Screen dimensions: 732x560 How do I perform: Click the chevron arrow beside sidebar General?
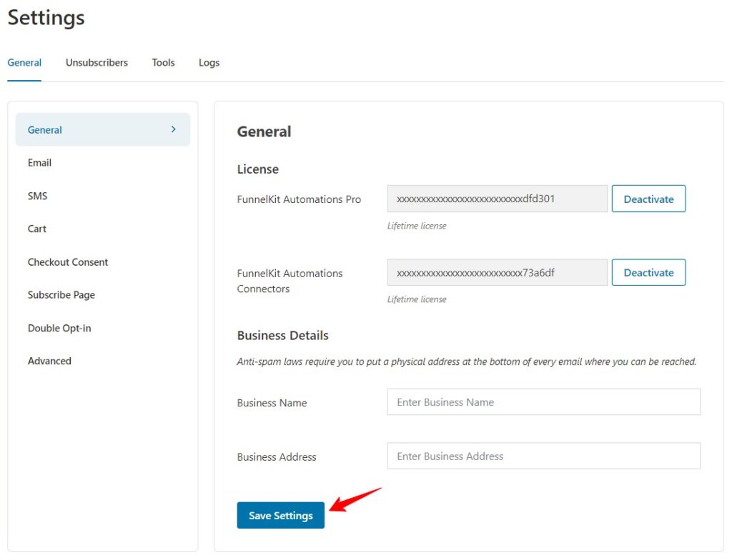tap(174, 129)
